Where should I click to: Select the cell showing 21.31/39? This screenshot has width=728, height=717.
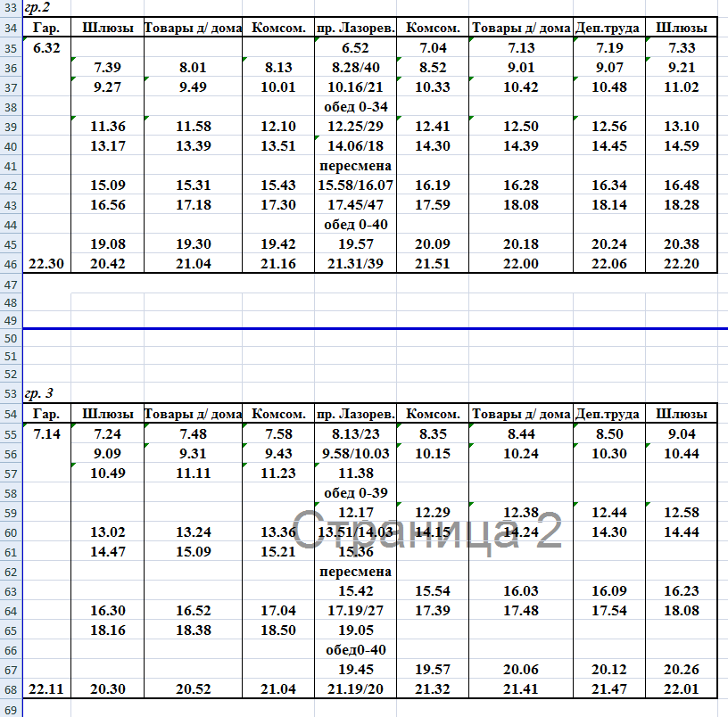355,264
